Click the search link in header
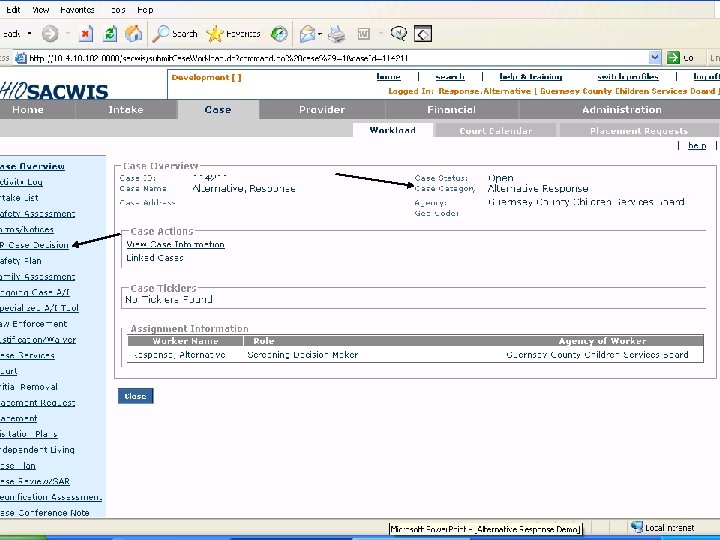 (x=450, y=77)
